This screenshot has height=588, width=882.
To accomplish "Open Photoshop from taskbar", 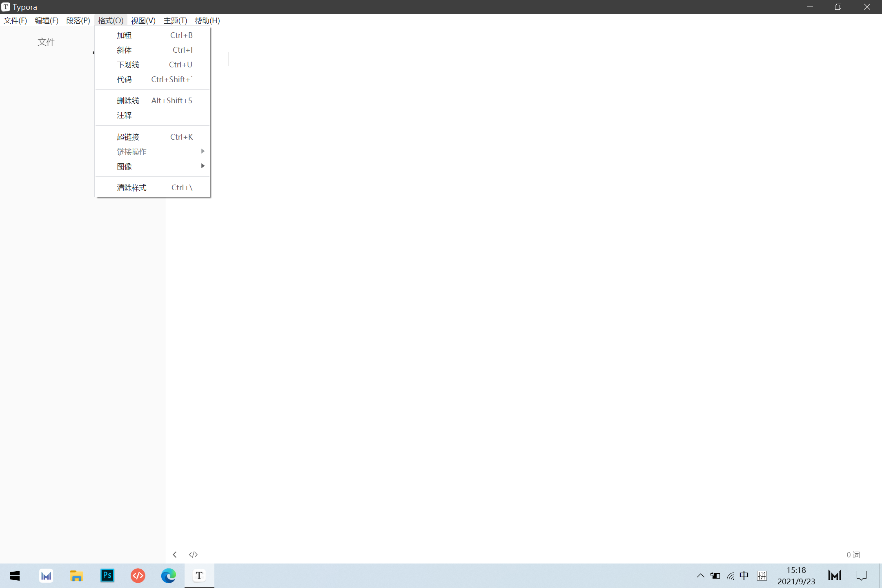I will point(107,576).
